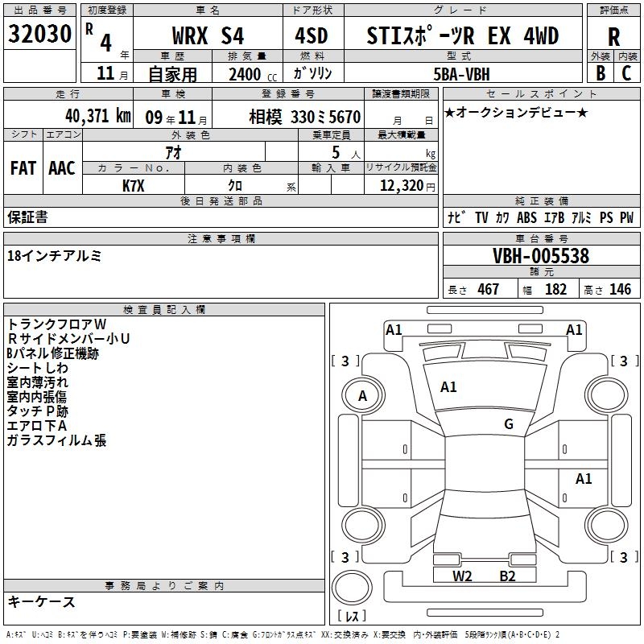Select the office notice キーケース
The width and height of the screenshot is (644, 644).
pos(41,601)
